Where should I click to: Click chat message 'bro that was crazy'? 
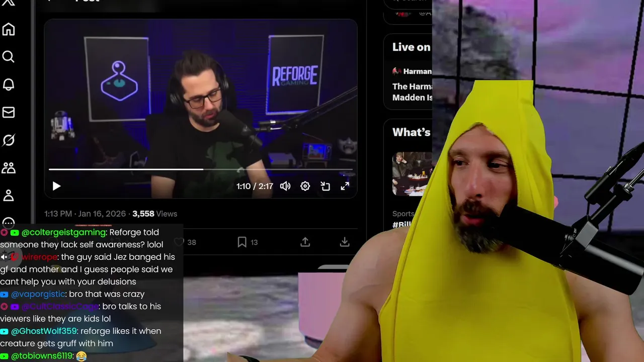pos(107,294)
